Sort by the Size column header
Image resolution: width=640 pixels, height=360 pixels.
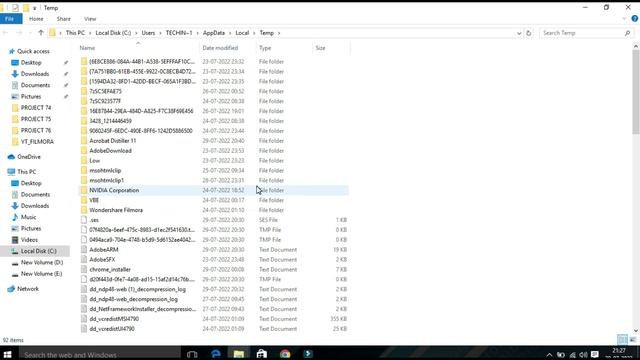click(331, 48)
